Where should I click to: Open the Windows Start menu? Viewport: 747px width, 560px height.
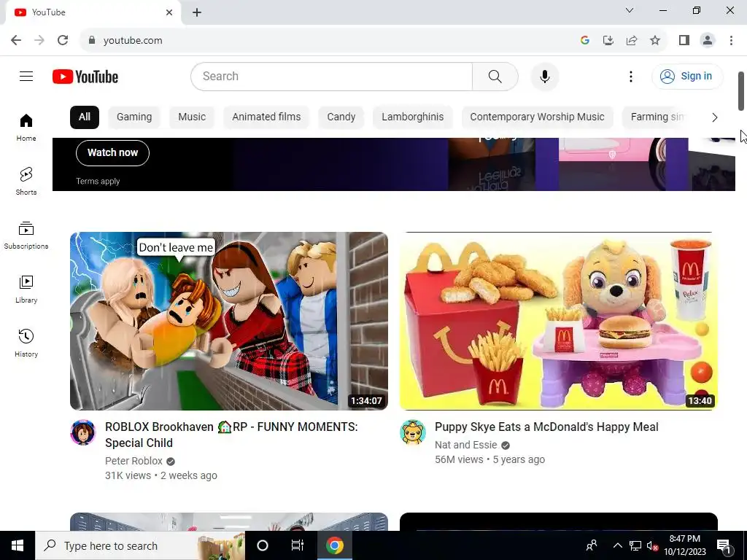[18, 545]
